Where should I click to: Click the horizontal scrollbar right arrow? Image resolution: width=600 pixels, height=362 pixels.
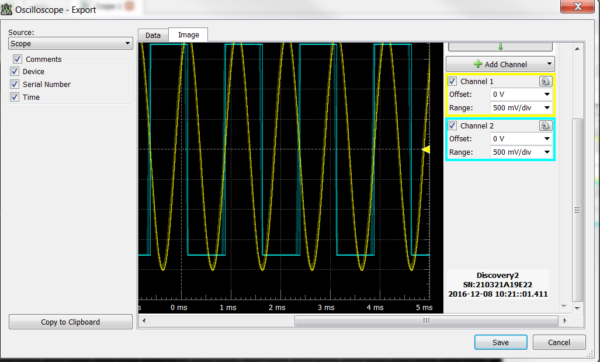[x=565, y=321]
